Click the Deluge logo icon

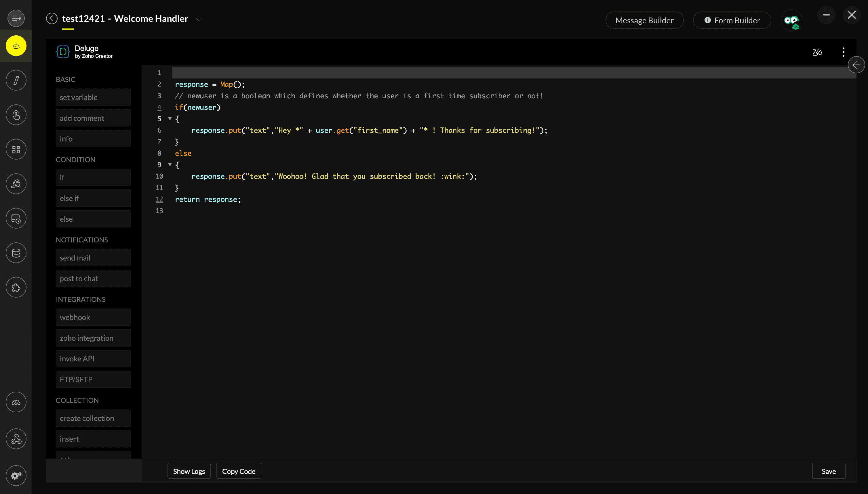tap(63, 51)
